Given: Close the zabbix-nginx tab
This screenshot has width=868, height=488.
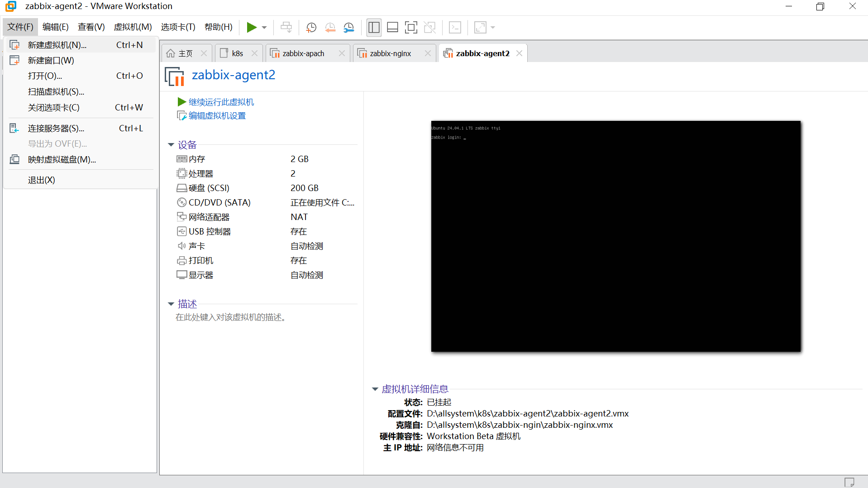Looking at the screenshot, I should pos(428,53).
